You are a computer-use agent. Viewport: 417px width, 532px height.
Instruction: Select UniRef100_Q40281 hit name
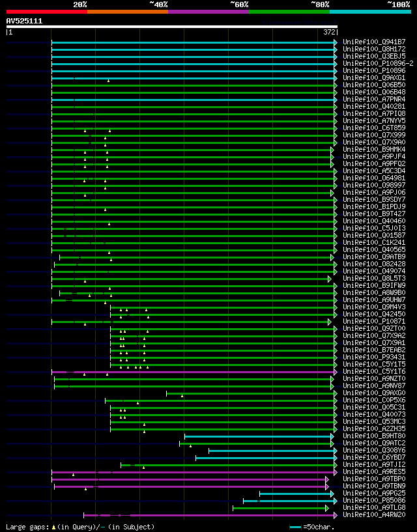[374, 107]
